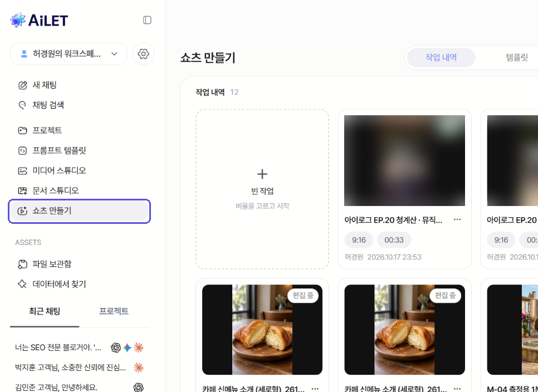Click the 프롬프트 템플릿 icon

23,150
